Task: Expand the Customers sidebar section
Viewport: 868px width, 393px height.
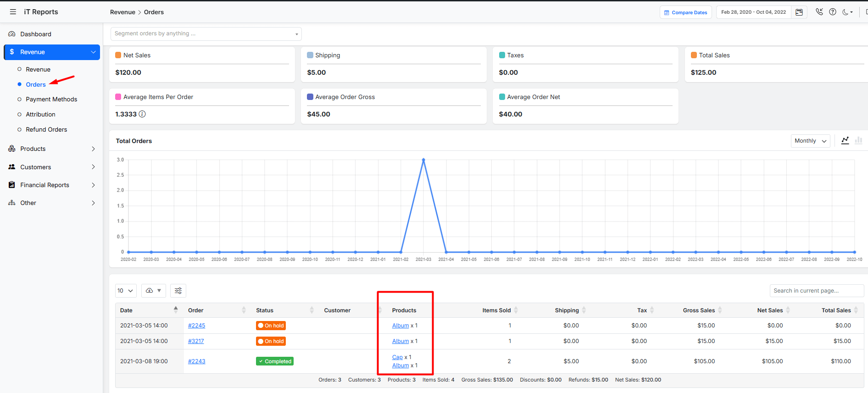Action: coord(93,167)
